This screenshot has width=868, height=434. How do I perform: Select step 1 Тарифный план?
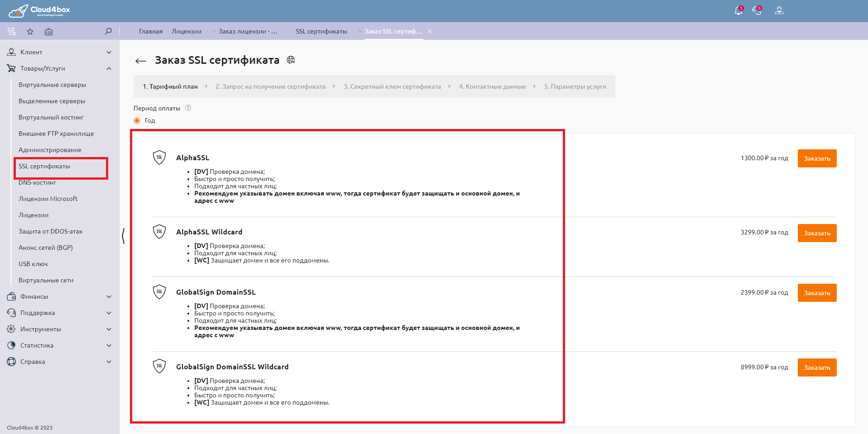(x=170, y=86)
